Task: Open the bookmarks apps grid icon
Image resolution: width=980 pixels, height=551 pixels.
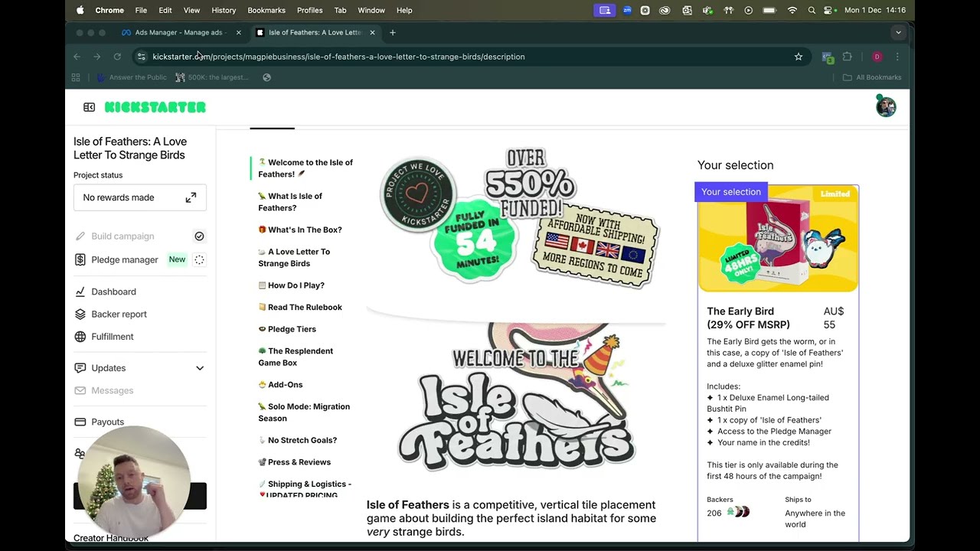Action: tap(76, 77)
